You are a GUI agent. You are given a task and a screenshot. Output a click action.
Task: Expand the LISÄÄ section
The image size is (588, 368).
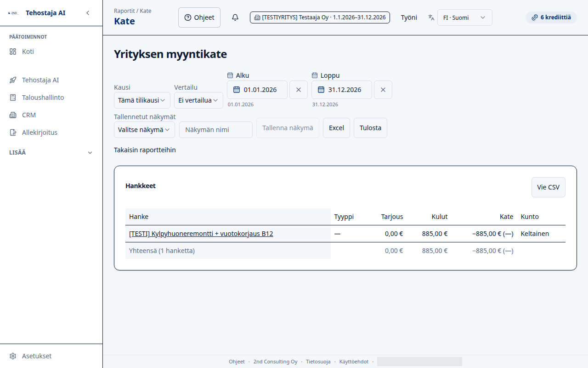(x=51, y=153)
